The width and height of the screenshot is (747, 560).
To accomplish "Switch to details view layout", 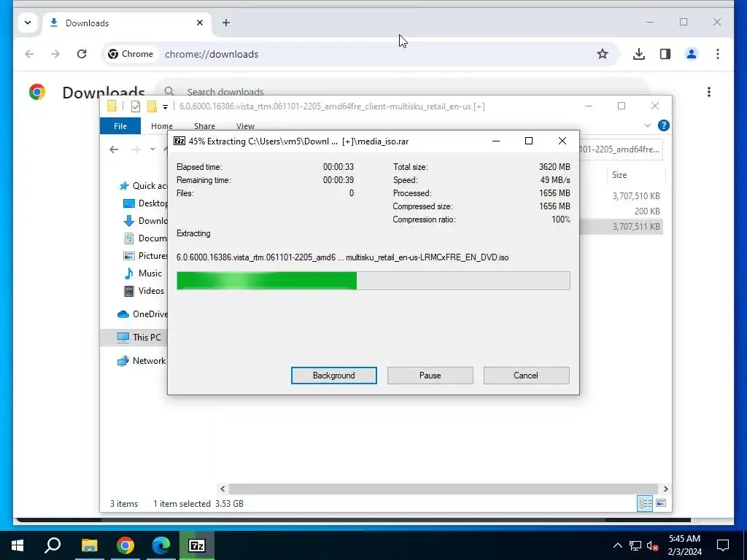I will click(x=645, y=503).
